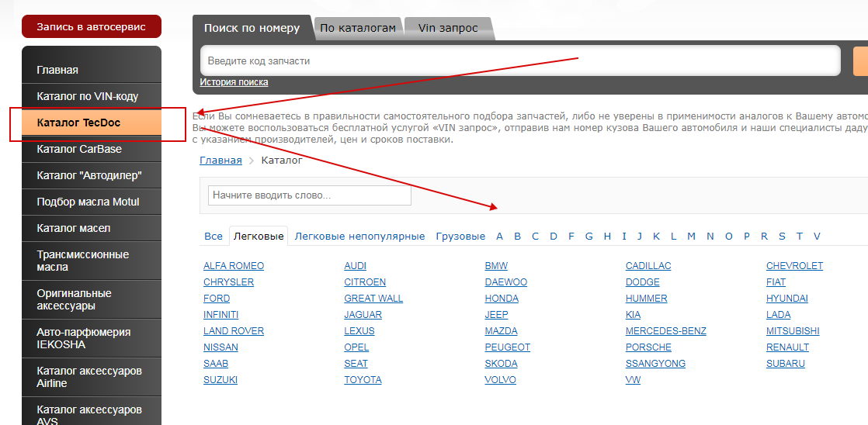The image size is (868, 425).
Task: Open LADA brand link
Action: click(778, 315)
